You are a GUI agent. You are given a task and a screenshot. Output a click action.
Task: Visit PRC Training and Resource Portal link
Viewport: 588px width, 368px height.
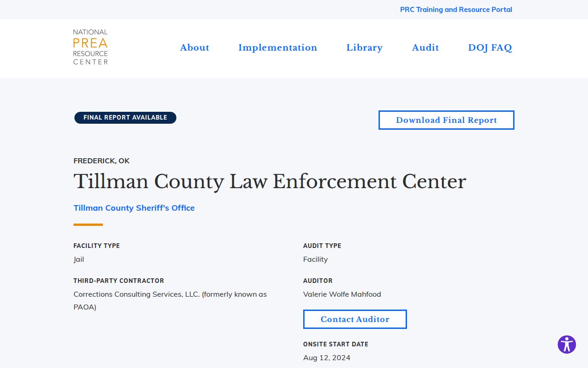[456, 10]
